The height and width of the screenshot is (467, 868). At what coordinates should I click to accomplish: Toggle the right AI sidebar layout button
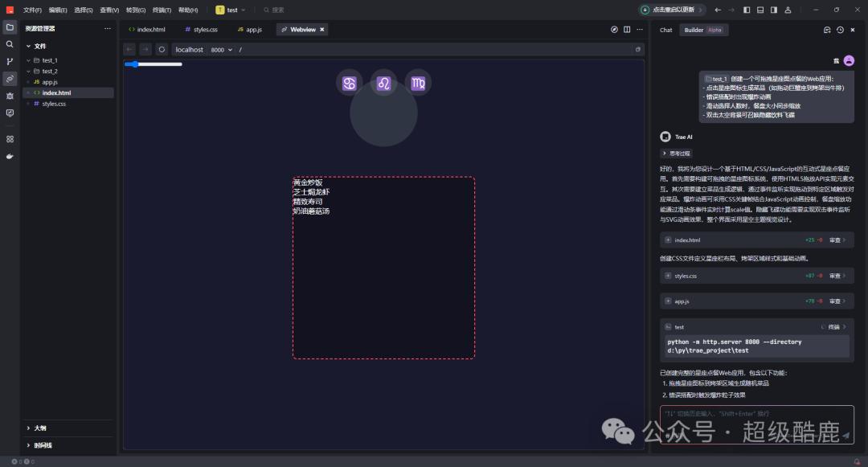coord(774,10)
